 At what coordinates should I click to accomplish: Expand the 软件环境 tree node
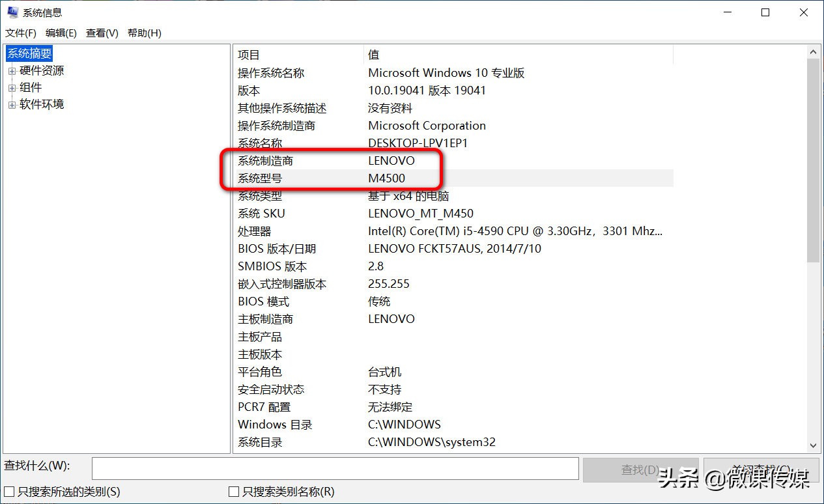tap(11, 104)
